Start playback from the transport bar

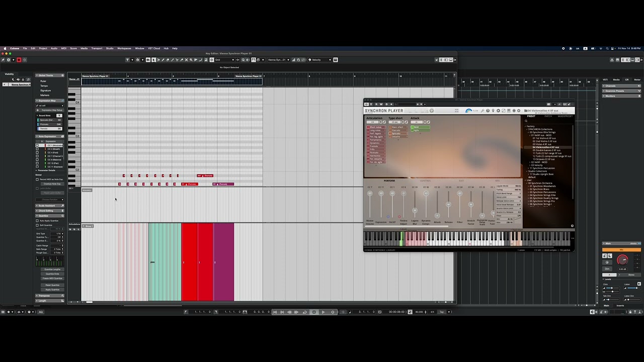tap(323, 312)
